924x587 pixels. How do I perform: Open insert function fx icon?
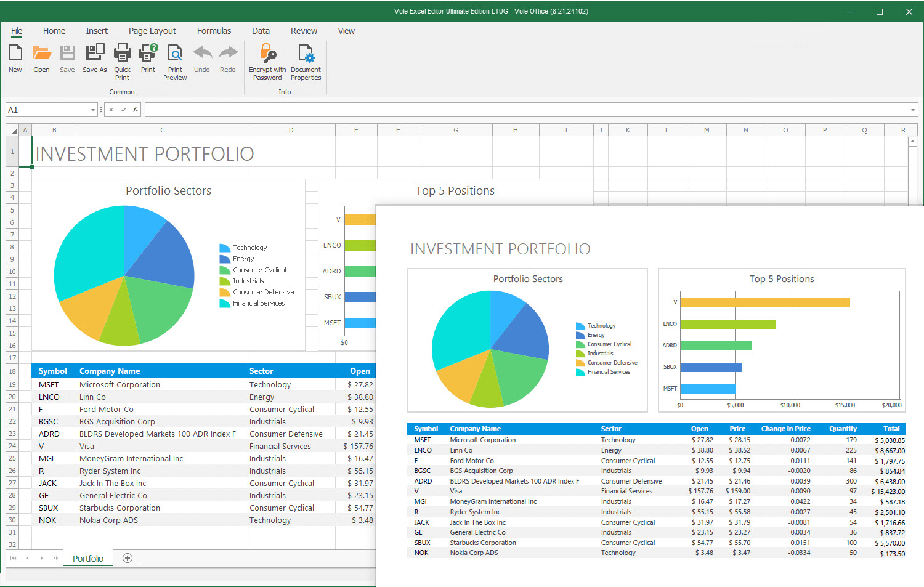(135, 110)
